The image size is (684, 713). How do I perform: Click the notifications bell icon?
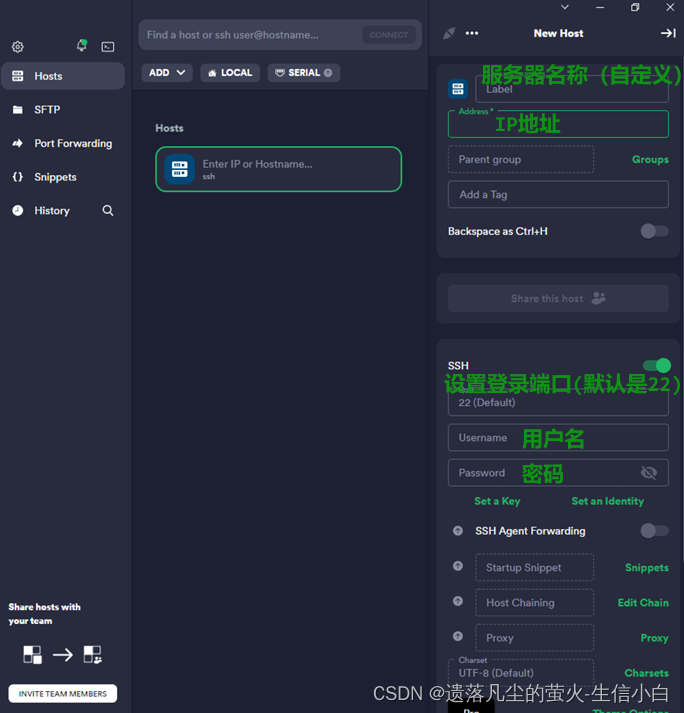[81, 46]
